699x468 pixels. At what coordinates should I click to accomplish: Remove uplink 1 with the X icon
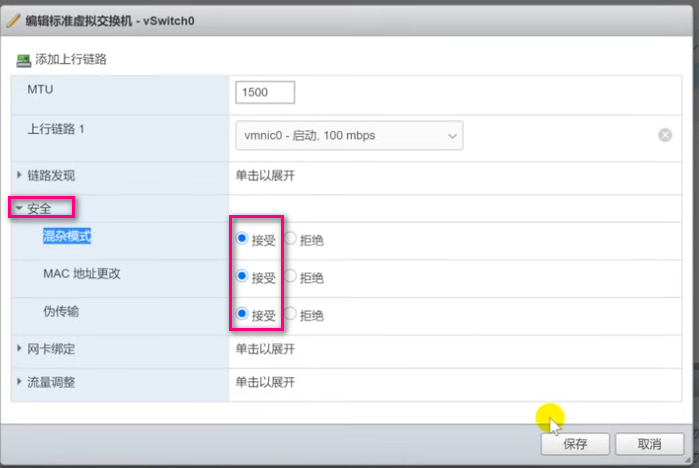click(665, 135)
